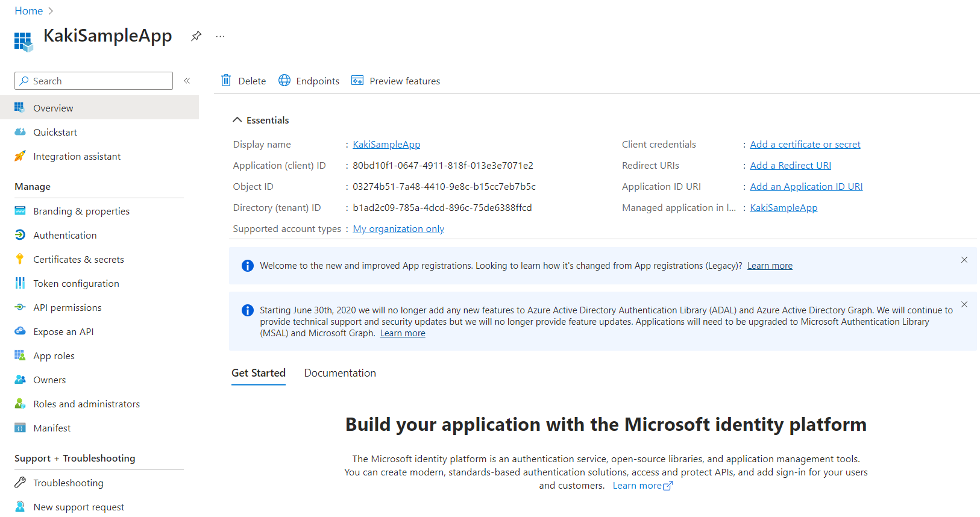This screenshot has height=517, width=980.
Task: Dismiss the ADAL deprecation notice
Action: point(964,304)
